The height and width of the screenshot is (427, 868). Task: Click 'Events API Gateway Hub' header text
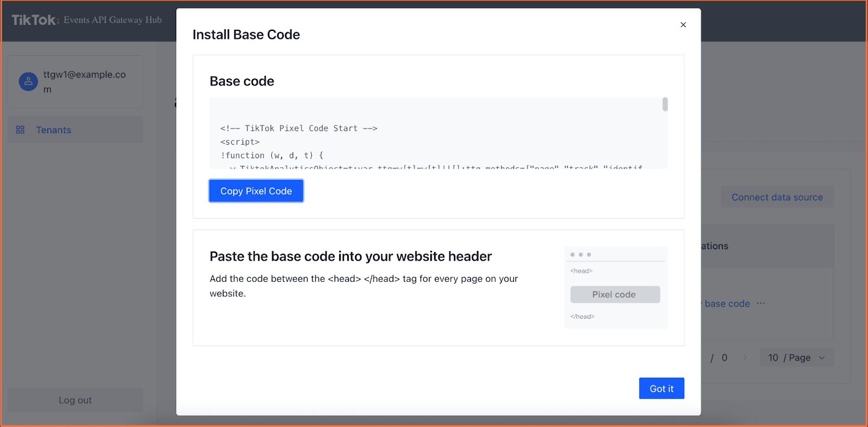pyautogui.click(x=113, y=20)
